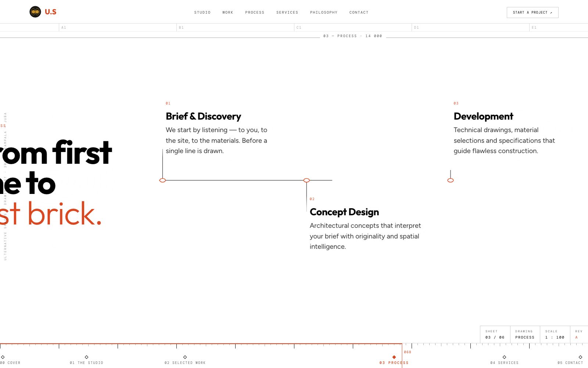This screenshot has height=368, width=588.
Task: Click the Development heading
Action: click(483, 116)
